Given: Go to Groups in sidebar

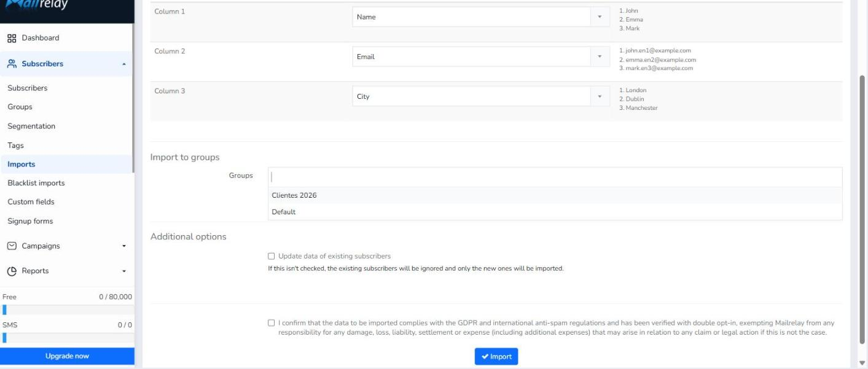Looking at the screenshot, I should coord(20,107).
